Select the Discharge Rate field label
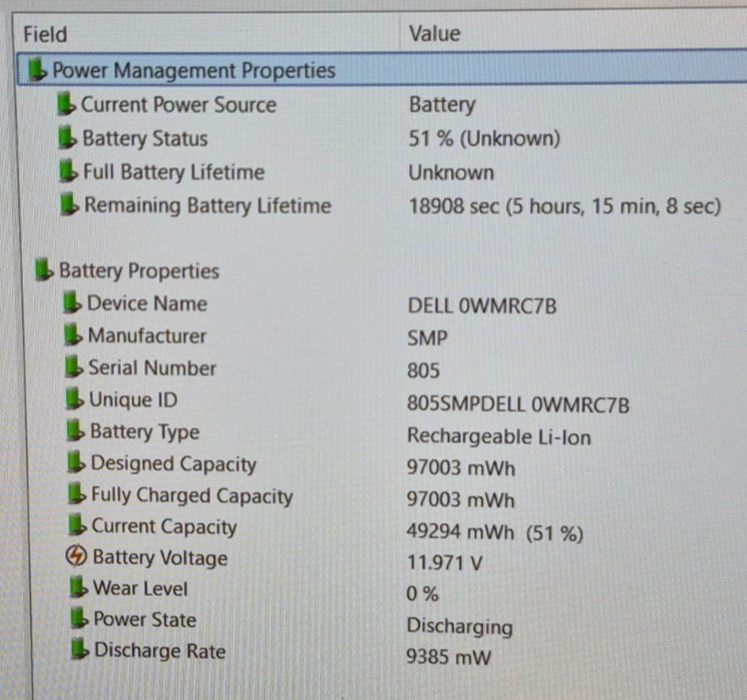The image size is (747, 700). click(x=160, y=651)
